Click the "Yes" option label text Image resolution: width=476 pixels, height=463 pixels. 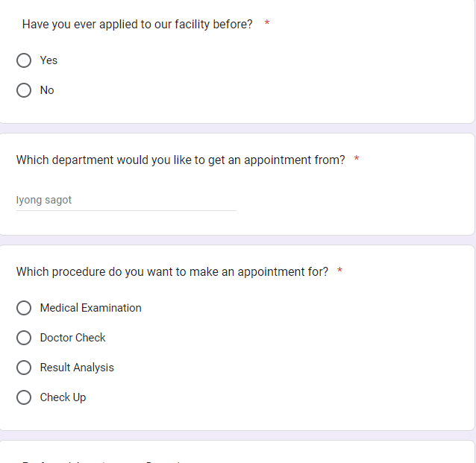point(48,60)
